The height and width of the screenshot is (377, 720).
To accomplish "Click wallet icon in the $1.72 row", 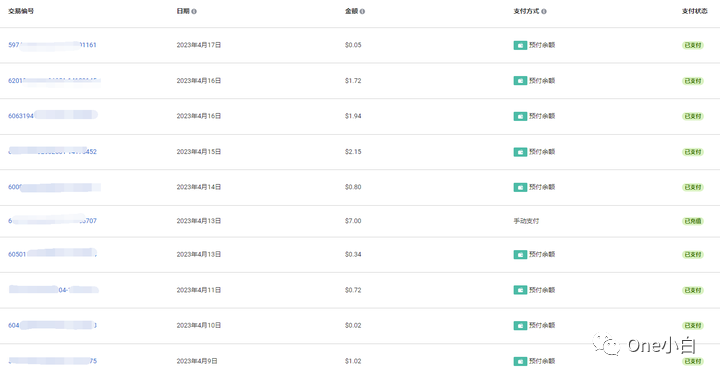I will point(520,81).
